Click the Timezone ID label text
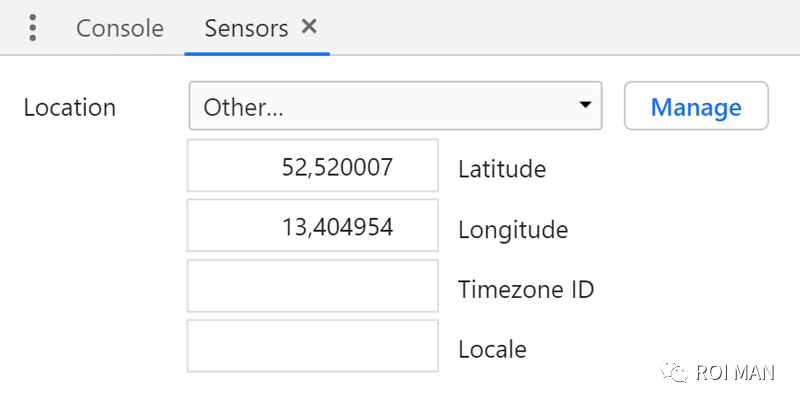 click(x=526, y=289)
